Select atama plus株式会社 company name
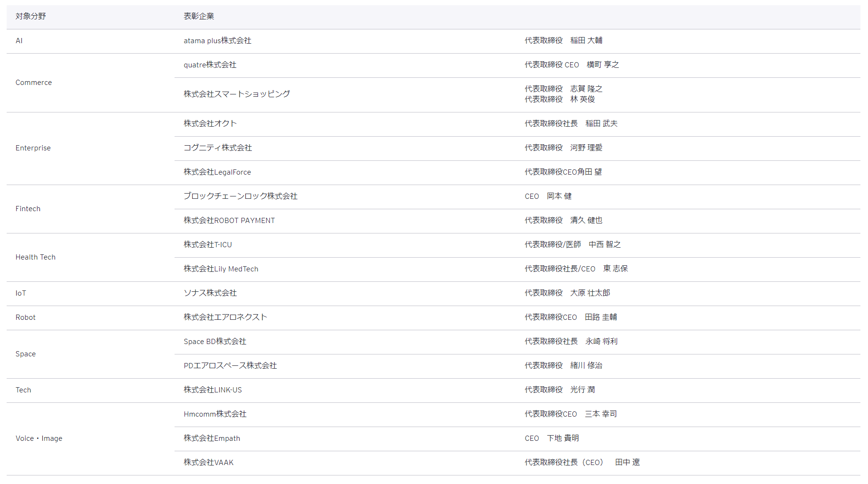868x484 pixels. pyautogui.click(x=217, y=41)
